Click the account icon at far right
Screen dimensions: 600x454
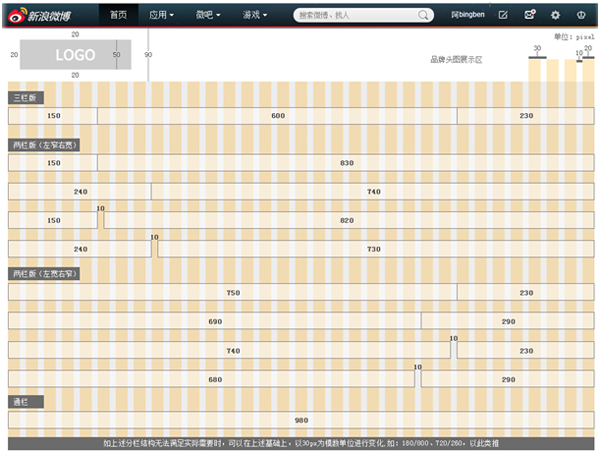[x=581, y=15]
